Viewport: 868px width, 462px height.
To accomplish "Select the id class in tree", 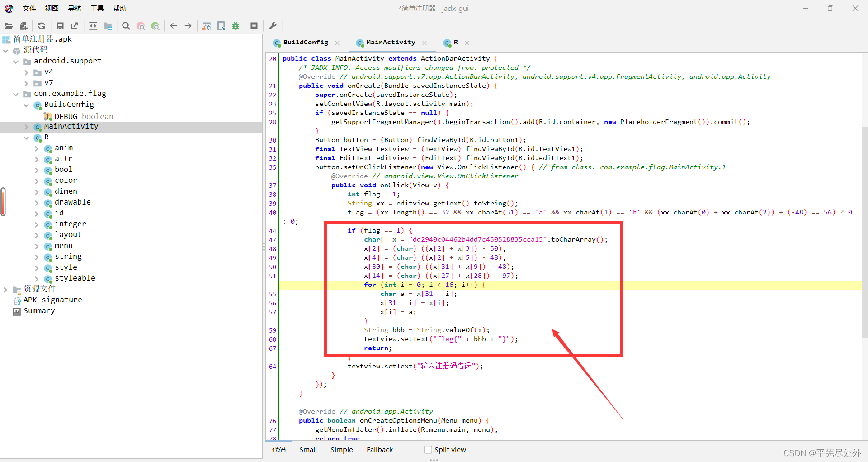I will (59, 213).
